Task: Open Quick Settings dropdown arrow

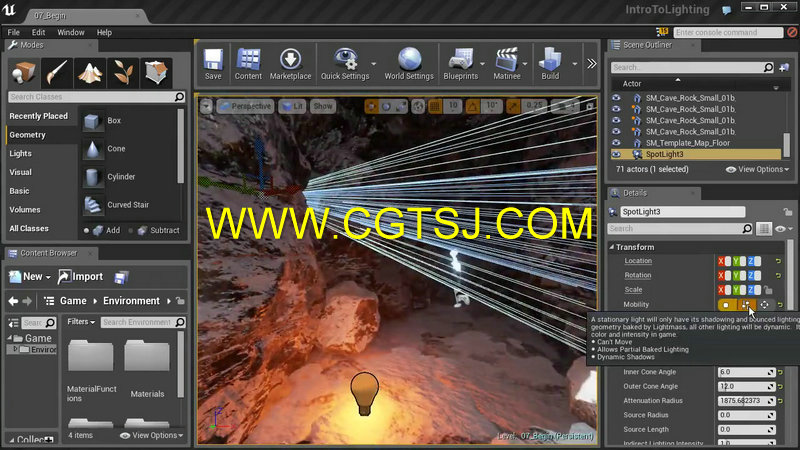Action: [374, 64]
